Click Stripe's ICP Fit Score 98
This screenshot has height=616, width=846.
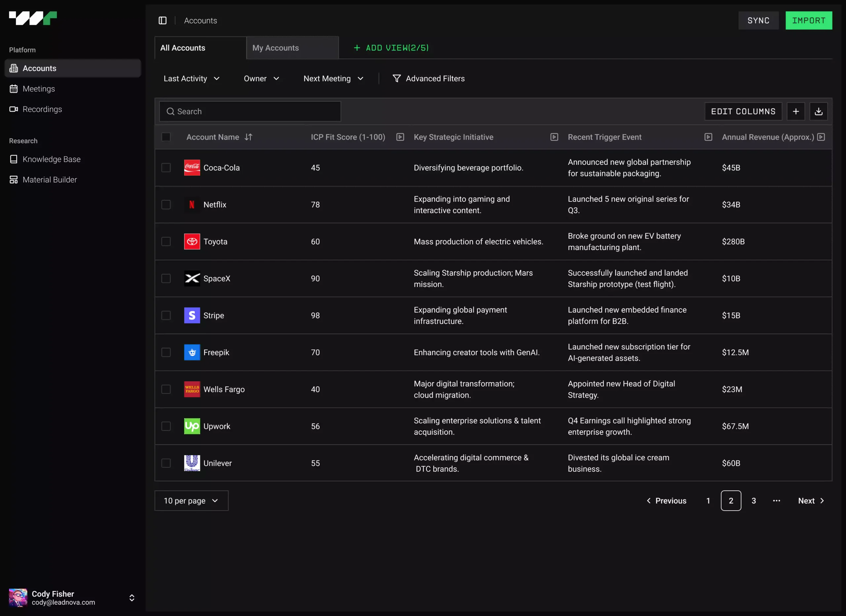pos(315,315)
